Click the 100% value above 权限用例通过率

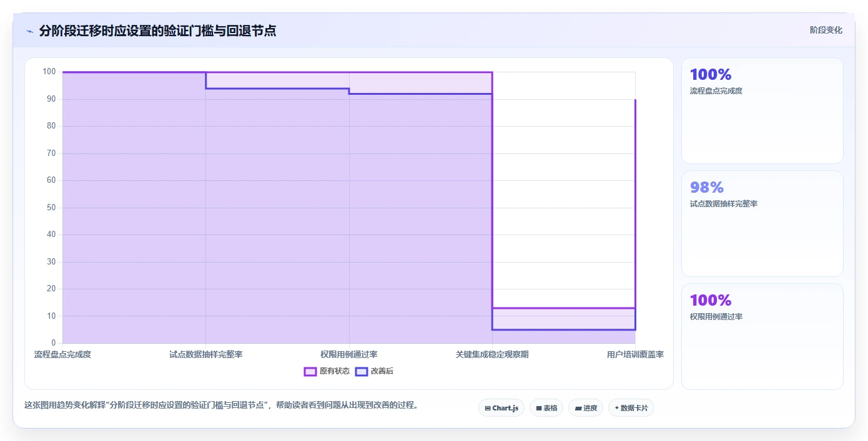711,300
